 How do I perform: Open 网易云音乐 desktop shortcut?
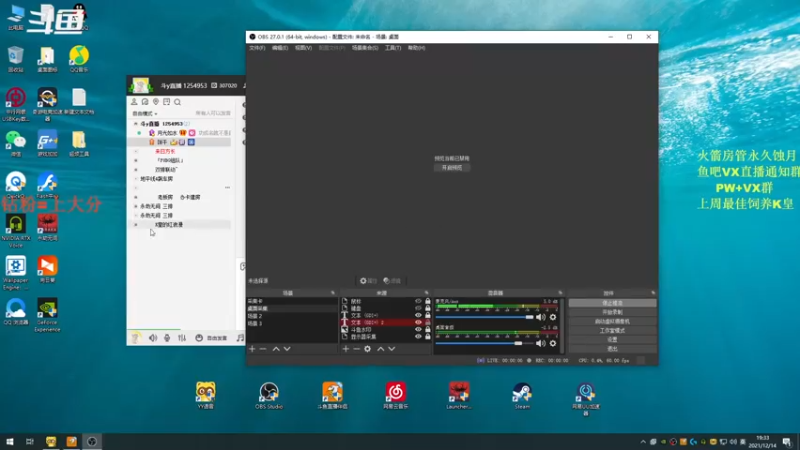[x=395, y=395]
